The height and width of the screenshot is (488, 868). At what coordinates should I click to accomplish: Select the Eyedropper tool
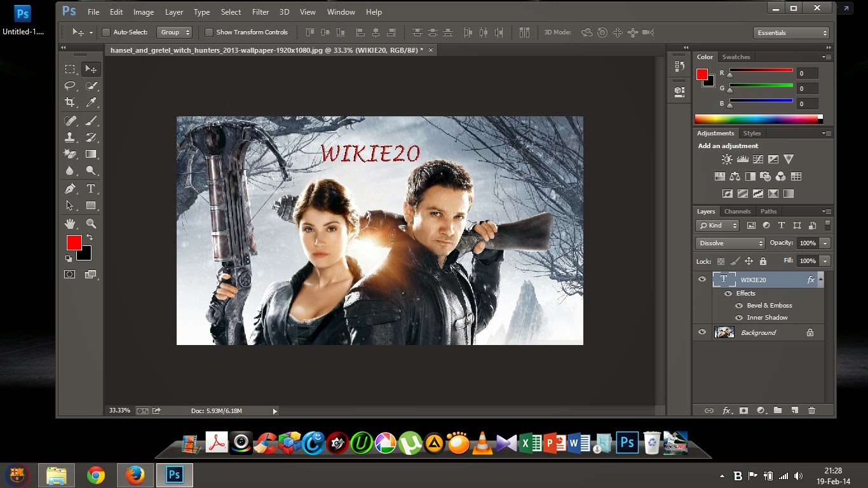[91, 102]
